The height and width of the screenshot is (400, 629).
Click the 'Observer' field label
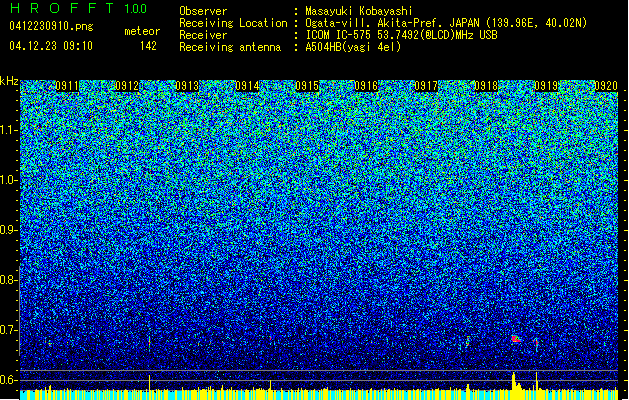click(x=203, y=11)
